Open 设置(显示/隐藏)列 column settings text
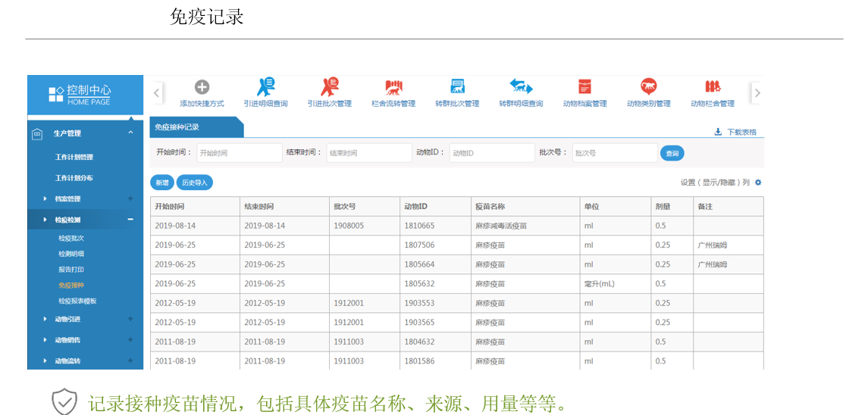This screenshot has height=415, width=868. pyautogui.click(x=715, y=183)
